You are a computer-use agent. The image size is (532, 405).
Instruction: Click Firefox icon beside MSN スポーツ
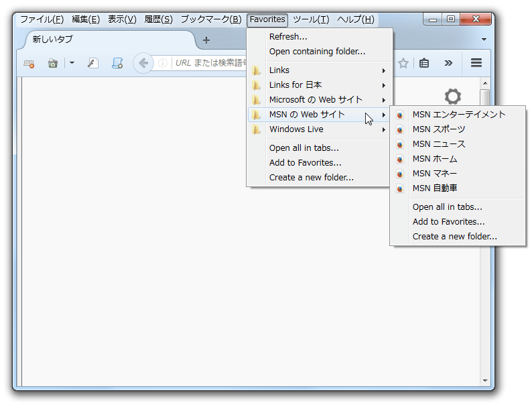click(400, 129)
